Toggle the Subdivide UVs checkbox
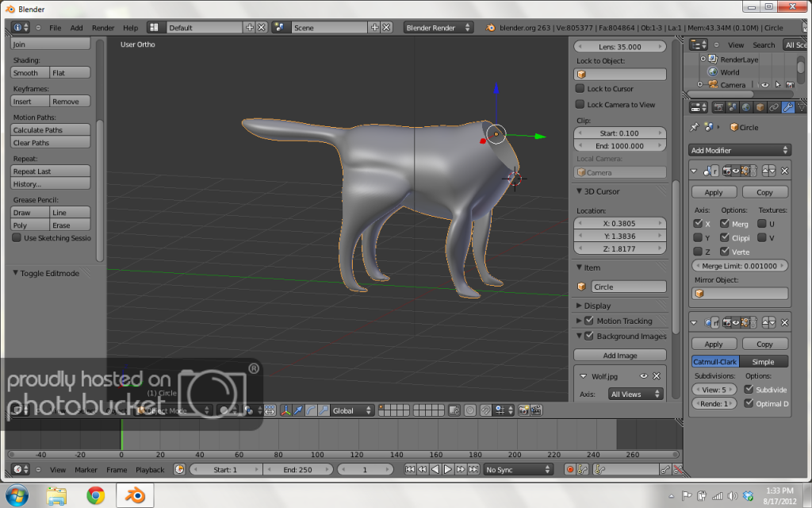812x508 pixels. (x=749, y=389)
